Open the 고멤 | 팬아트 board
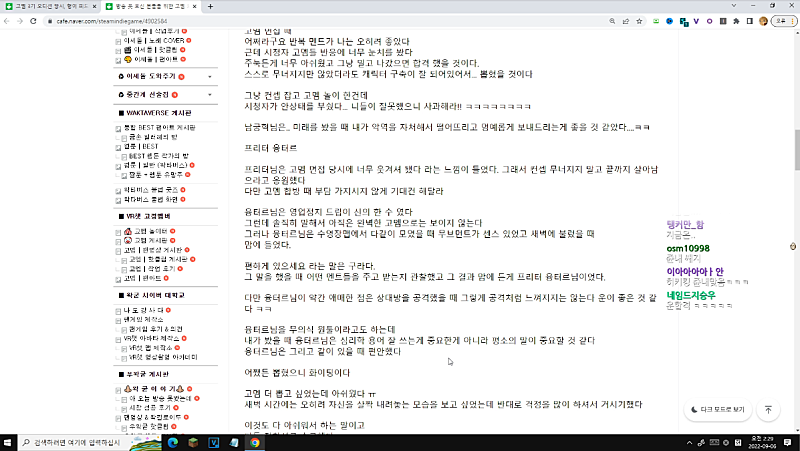This screenshot has width=800, height=451. click(142, 278)
